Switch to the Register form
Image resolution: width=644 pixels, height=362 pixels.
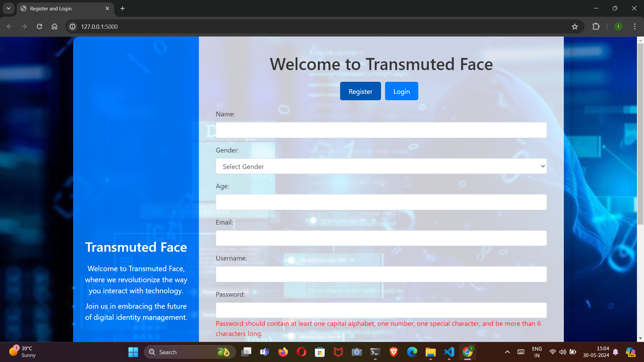pos(360,91)
